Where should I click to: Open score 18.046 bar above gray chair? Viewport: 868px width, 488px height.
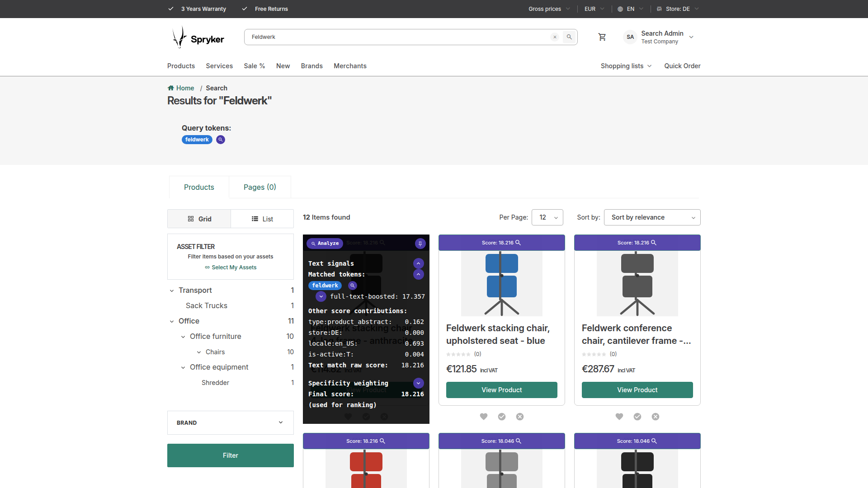tap(502, 441)
